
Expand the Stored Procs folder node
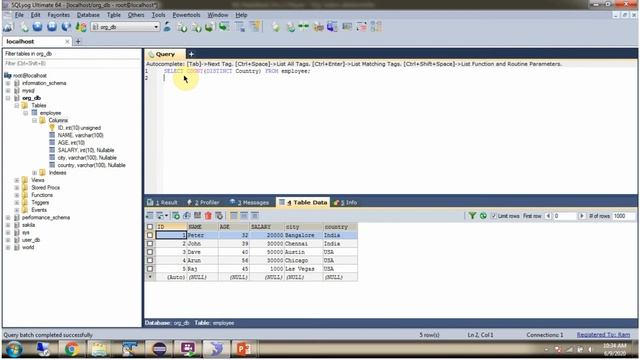[17, 188]
